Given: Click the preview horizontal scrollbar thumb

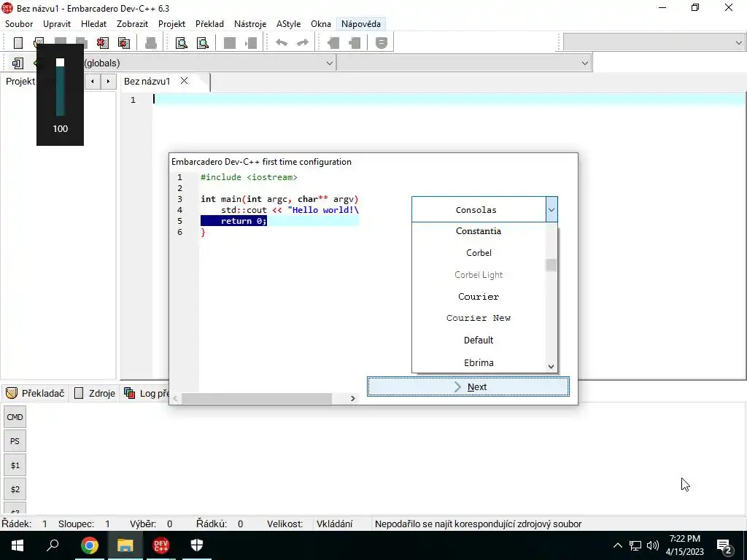Looking at the screenshot, I should pyautogui.click(x=256, y=398).
